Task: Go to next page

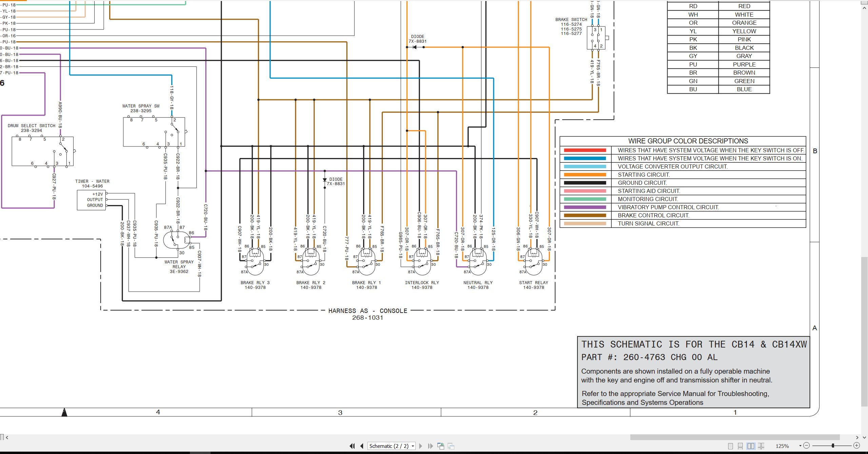Action: point(421,446)
